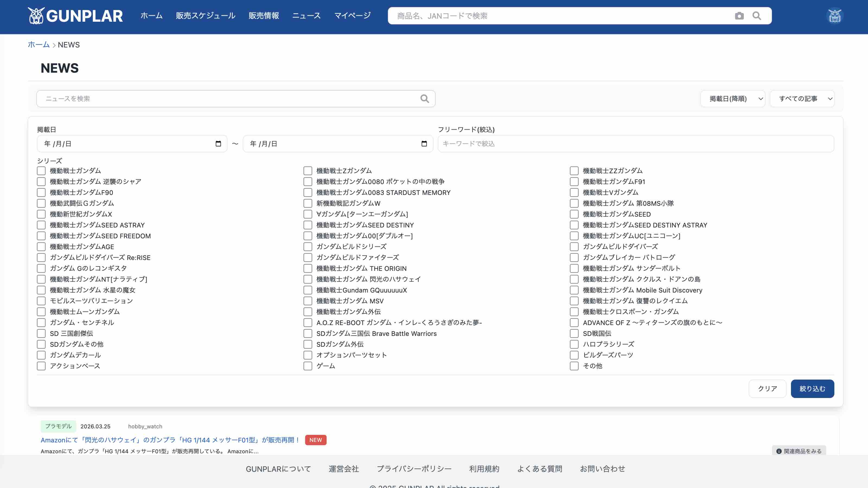Select 機動戦士Gundam GQuuuuuuX checkbox
Image resolution: width=868 pixels, height=488 pixels.
(308, 290)
